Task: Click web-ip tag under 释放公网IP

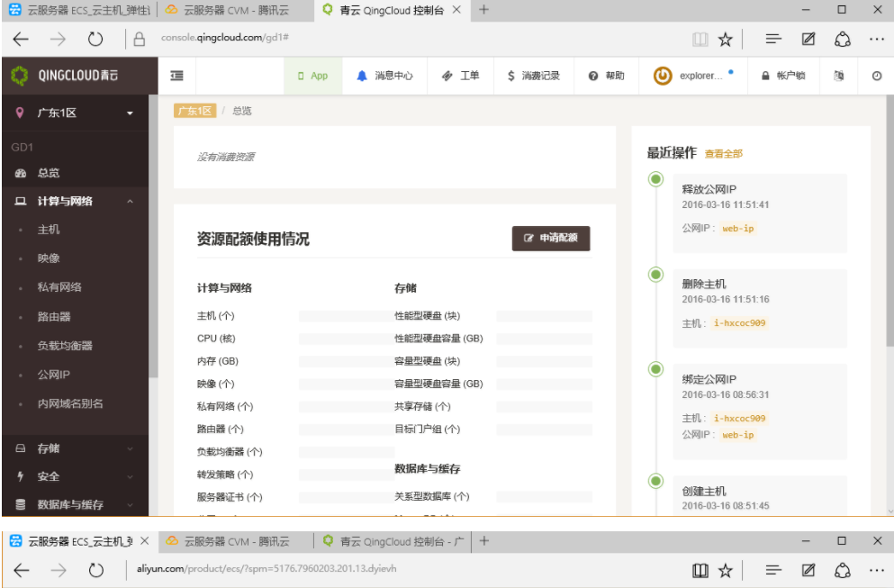Action: click(737, 228)
